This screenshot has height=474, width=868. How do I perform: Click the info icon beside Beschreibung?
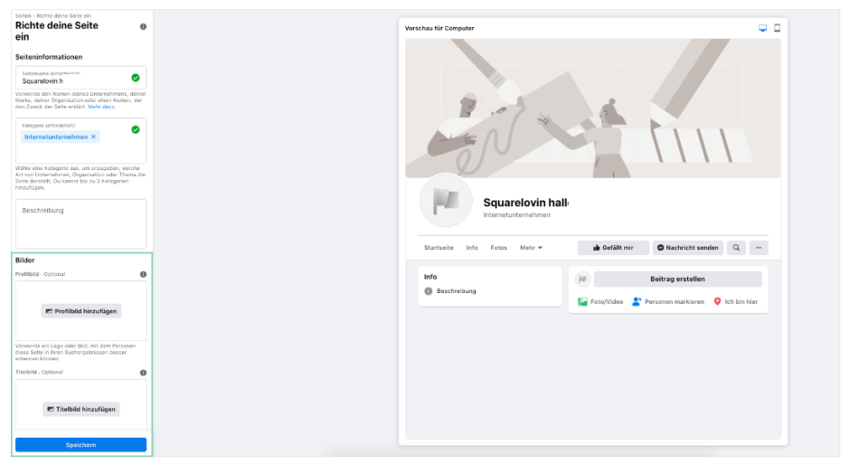click(x=429, y=291)
